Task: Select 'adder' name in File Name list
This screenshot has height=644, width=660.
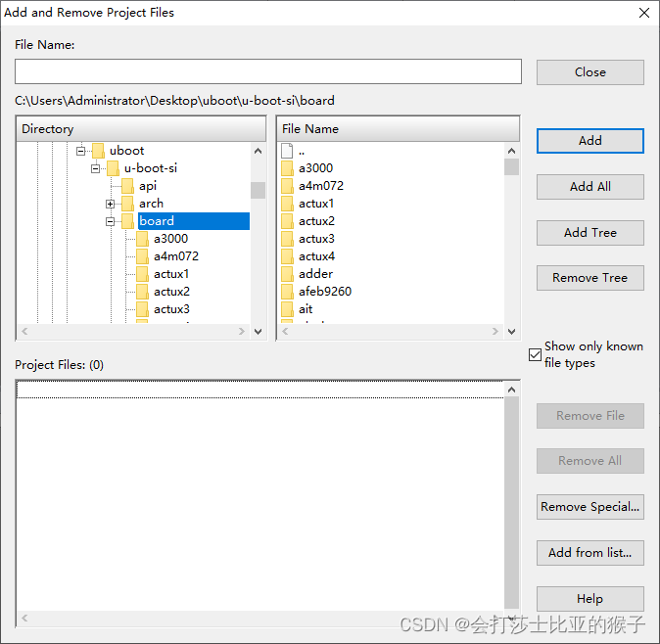Action: [x=315, y=274]
